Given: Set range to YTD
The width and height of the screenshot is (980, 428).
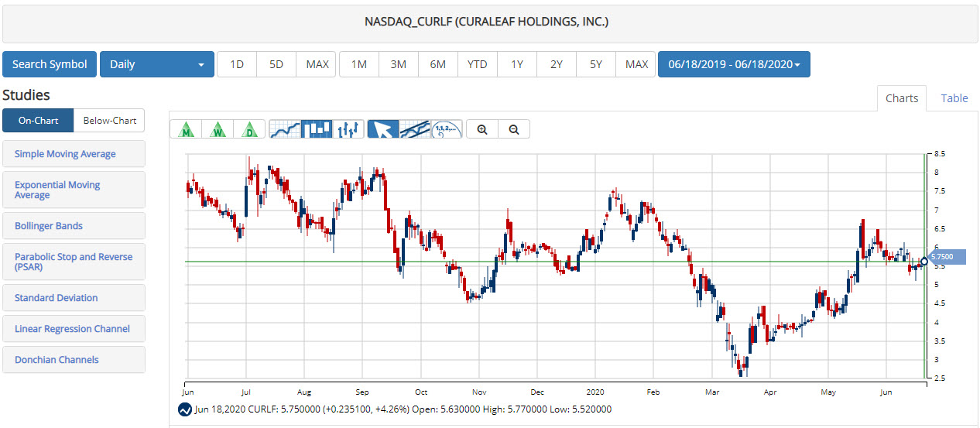Looking at the screenshot, I should tap(478, 64).
